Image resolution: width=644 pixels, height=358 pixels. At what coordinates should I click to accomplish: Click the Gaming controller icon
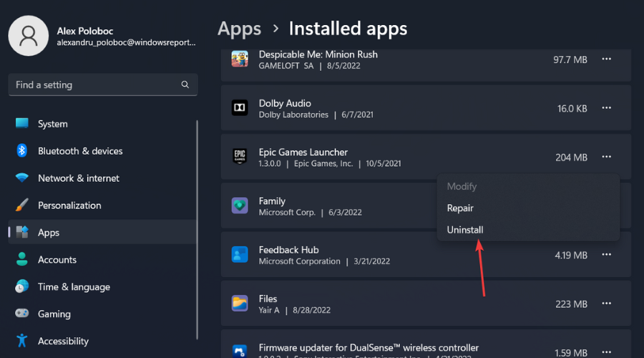pyautogui.click(x=21, y=314)
